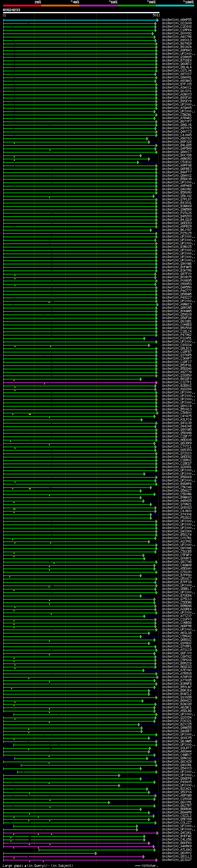Select hit label UniRef100_C5WZW1
The image size is (197, 868).
177,115
